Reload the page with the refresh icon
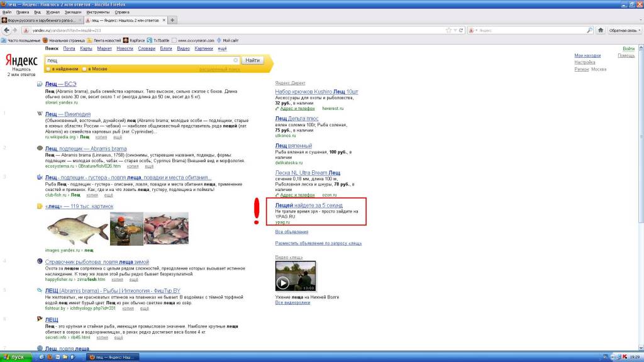Screen dimensions: 644x362 pos(461,30)
